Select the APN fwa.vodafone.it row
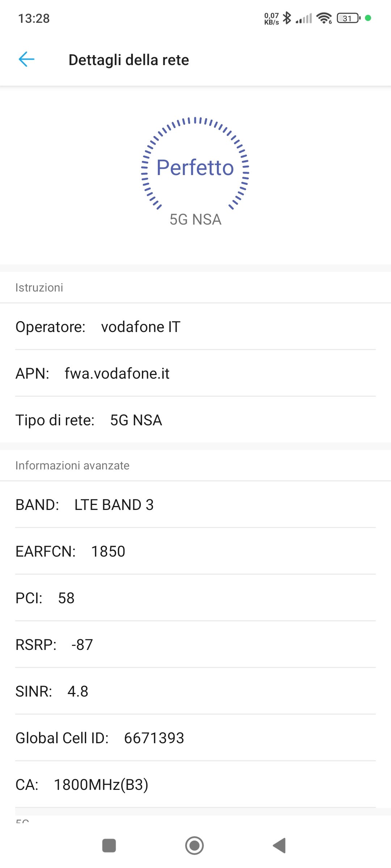391x868 pixels. (x=195, y=374)
